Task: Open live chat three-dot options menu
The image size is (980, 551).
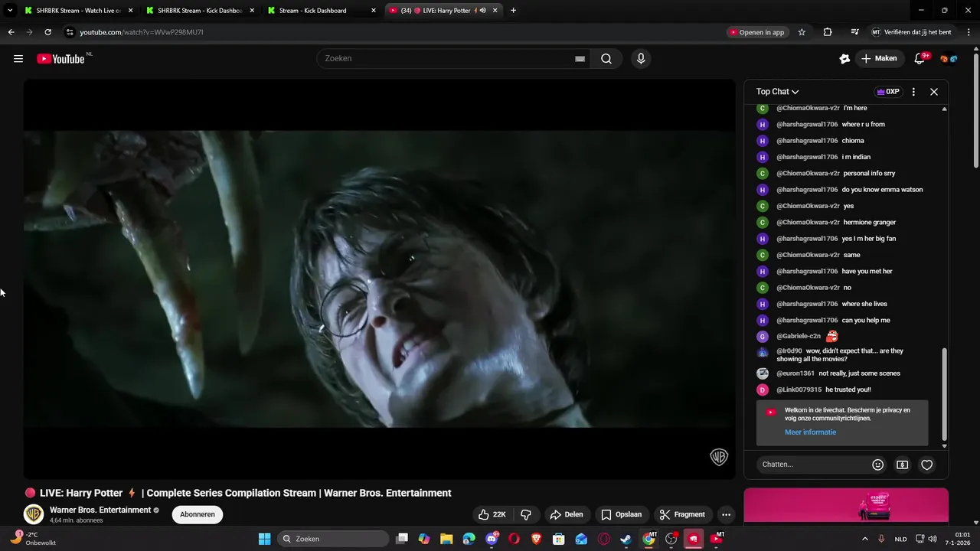Action: coord(913,92)
